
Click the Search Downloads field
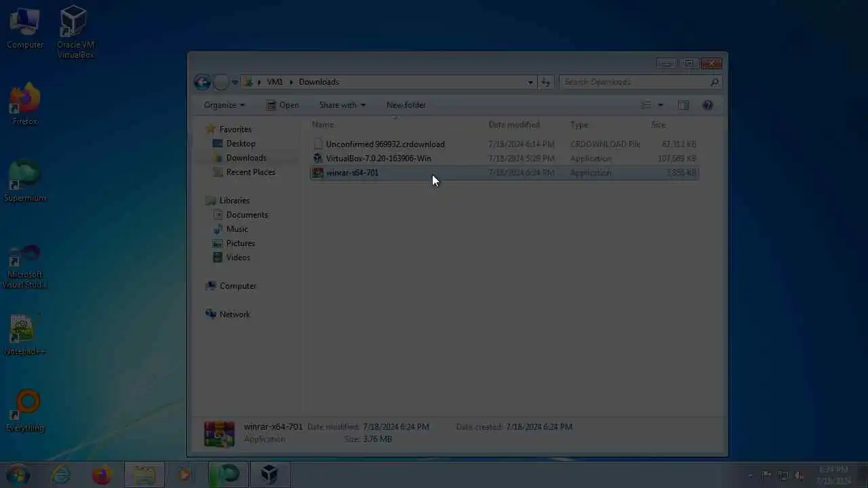tap(640, 82)
